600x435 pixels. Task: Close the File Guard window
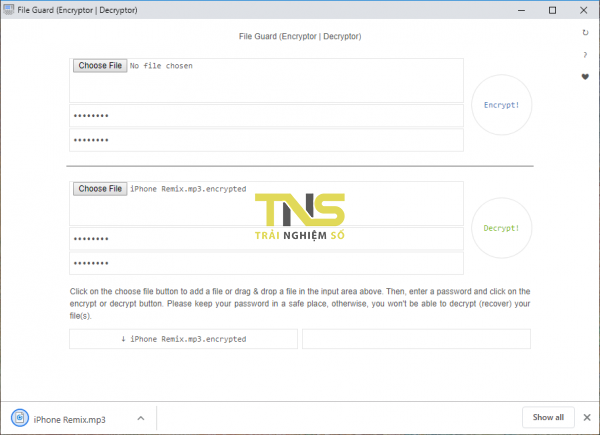pyautogui.click(x=583, y=10)
